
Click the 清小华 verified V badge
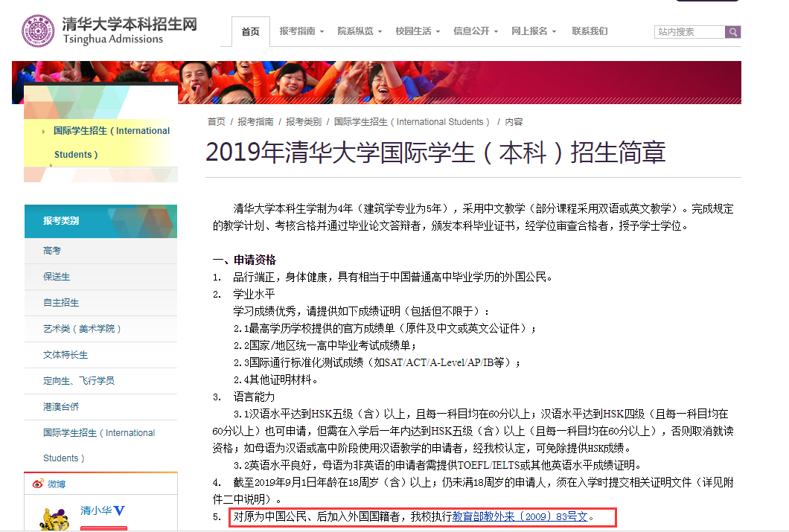[119, 510]
